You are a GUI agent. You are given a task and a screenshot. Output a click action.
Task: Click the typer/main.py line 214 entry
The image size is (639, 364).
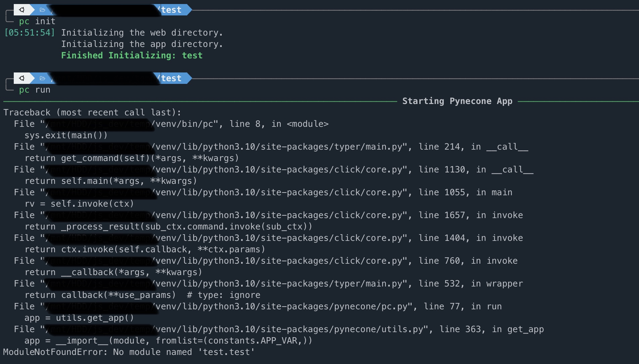click(271, 147)
